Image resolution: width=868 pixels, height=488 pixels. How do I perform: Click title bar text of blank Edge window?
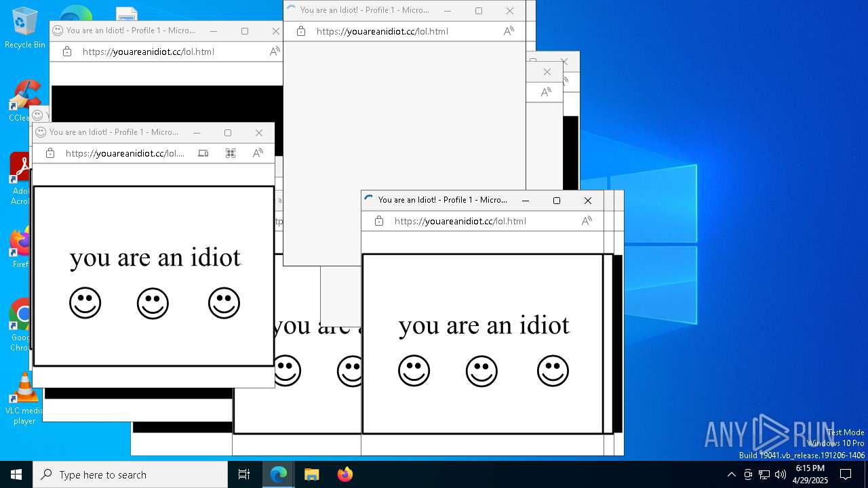[365, 10]
